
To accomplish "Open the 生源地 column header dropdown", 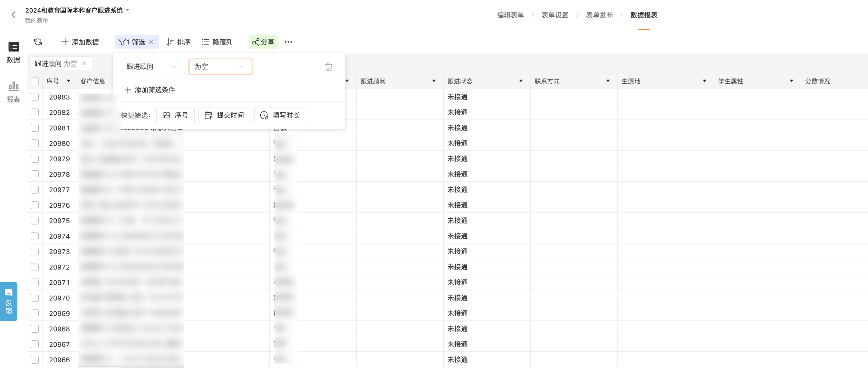I will click(705, 81).
